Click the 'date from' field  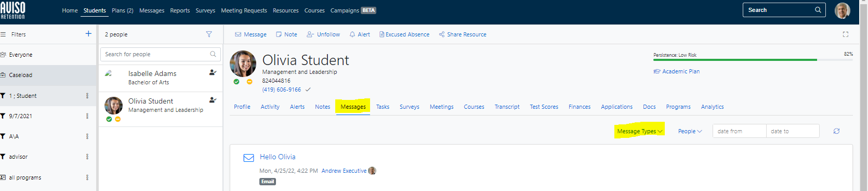739,131
